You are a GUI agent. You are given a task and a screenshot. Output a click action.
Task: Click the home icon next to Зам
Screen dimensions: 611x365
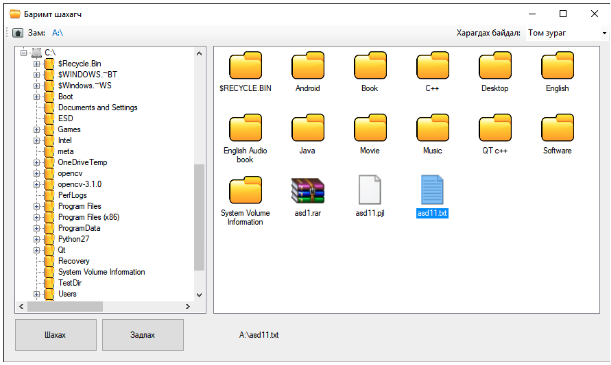[18, 33]
